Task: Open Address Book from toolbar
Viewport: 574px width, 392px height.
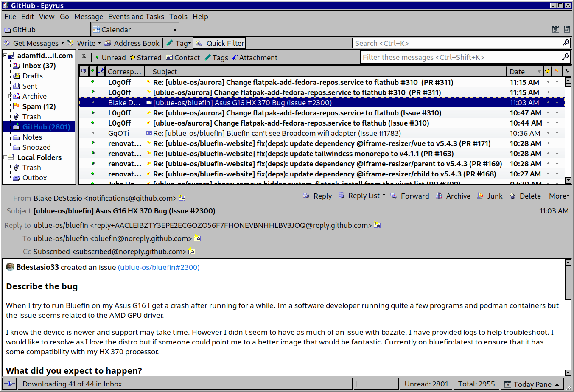Action: tap(132, 43)
